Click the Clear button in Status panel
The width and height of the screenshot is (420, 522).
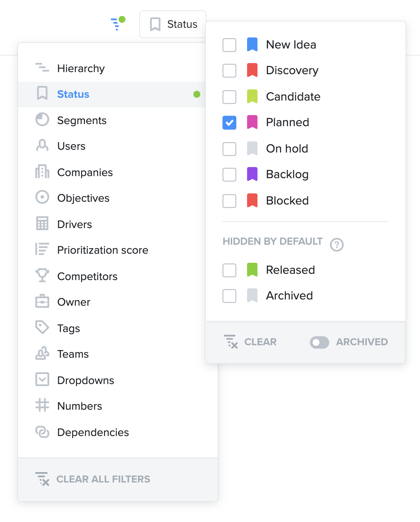[250, 342]
